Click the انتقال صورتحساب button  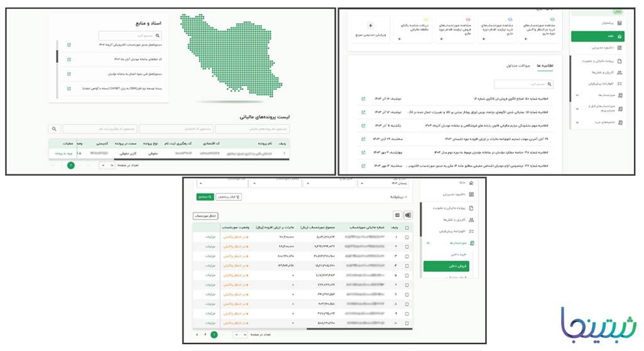[x=205, y=216]
